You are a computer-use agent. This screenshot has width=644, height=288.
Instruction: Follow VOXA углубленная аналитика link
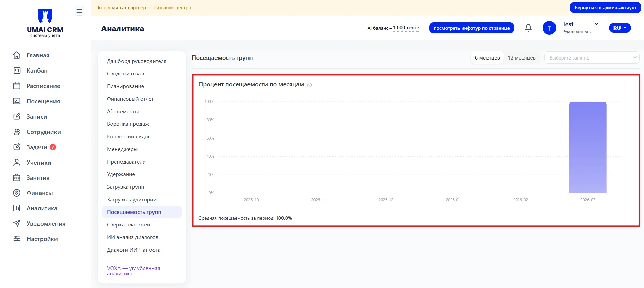133,271
